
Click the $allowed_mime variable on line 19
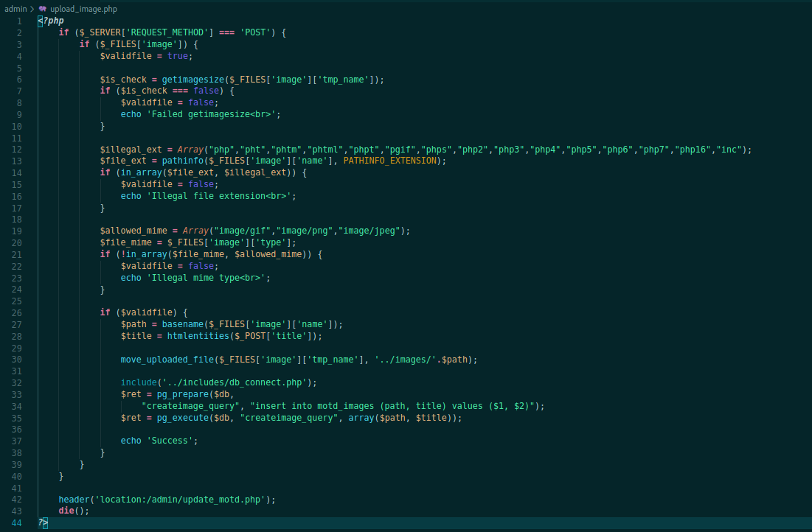coord(133,231)
